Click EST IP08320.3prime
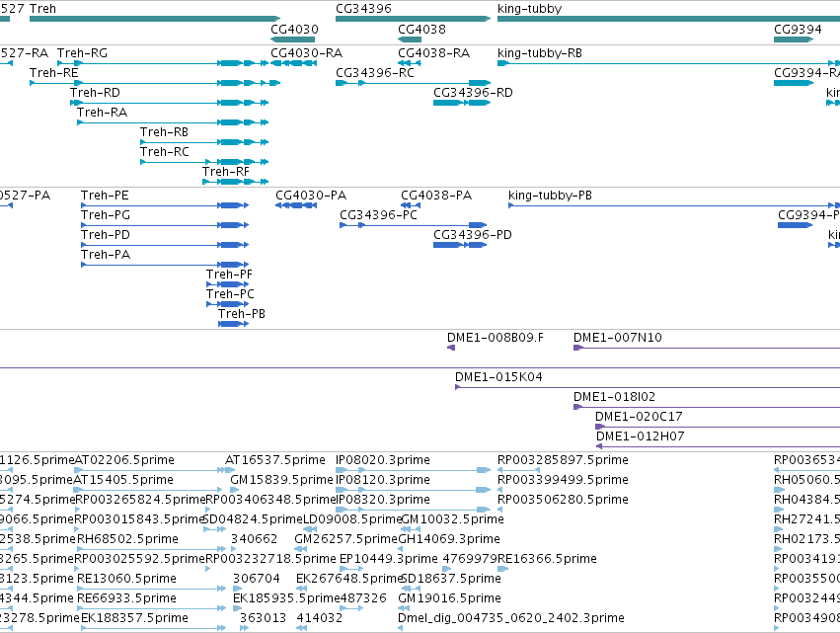Screen dimensions: 840x633 tap(413, 510)
